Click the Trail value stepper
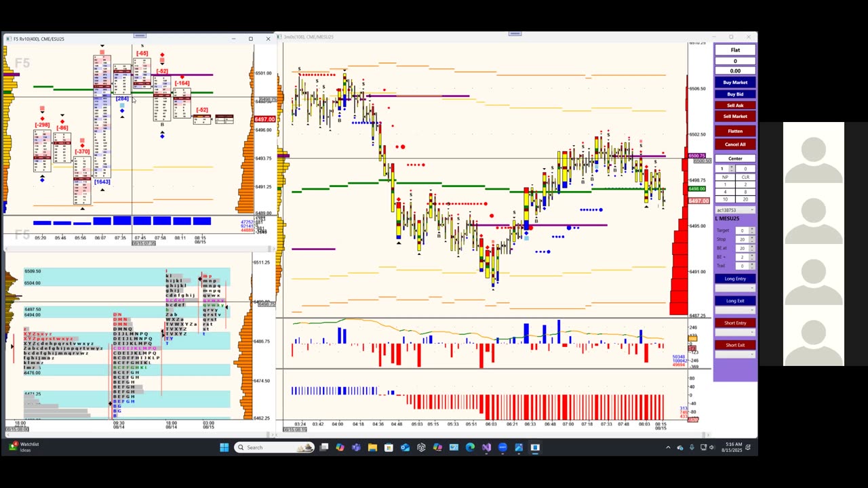 [x=745, y=266]
